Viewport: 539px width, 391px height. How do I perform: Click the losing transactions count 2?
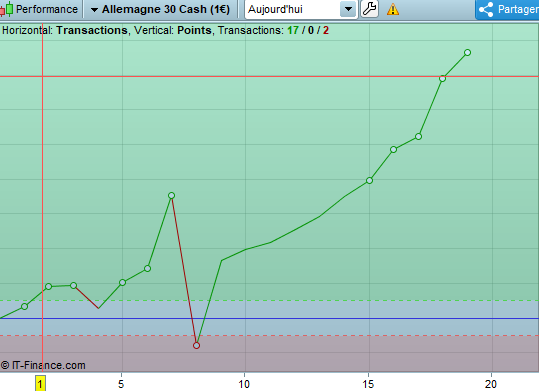[326, 30]
